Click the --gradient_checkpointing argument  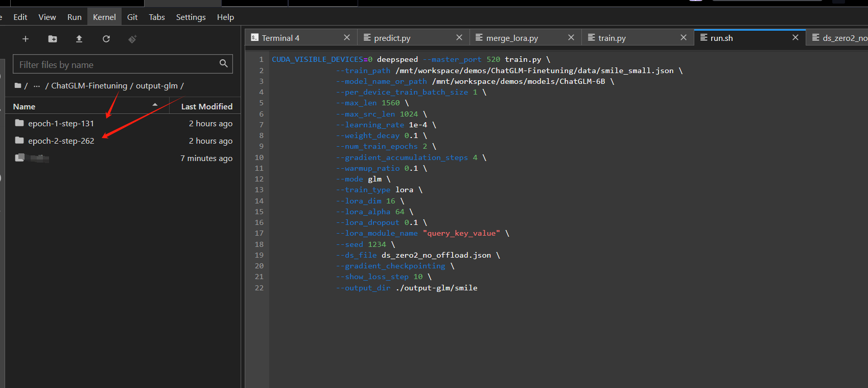(390, 266)
